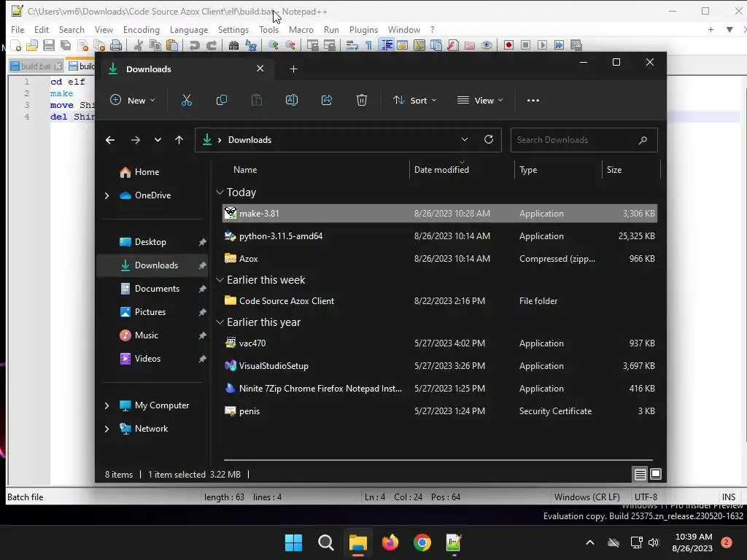
Task: Click Notepad++ New file toolbar icon
Action: coord(16,45)
